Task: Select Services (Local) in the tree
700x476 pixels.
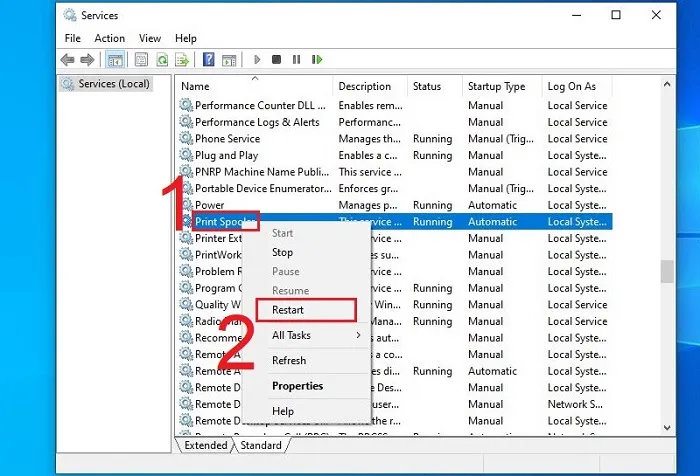Action: 113,84
